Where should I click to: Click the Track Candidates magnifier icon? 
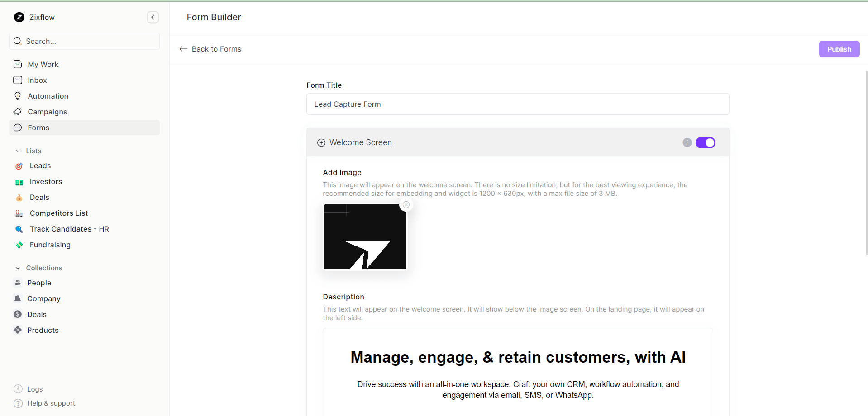19,229
